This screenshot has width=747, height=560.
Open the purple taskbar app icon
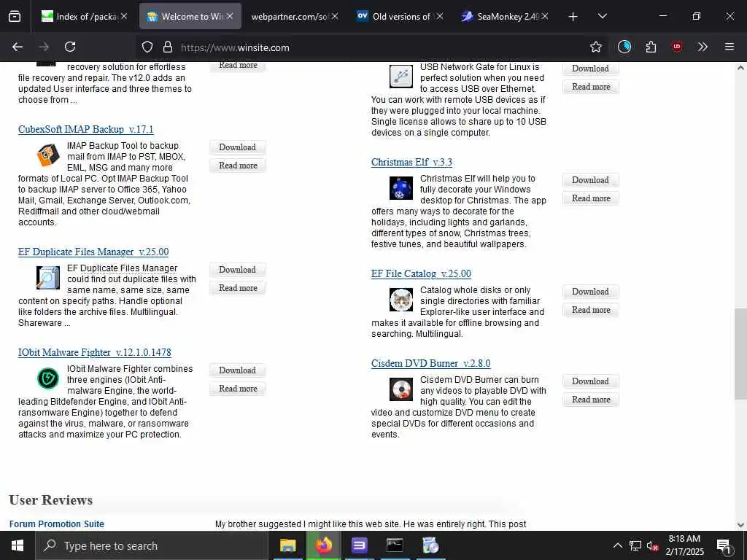pyautogui.click(x=359, y=545)
